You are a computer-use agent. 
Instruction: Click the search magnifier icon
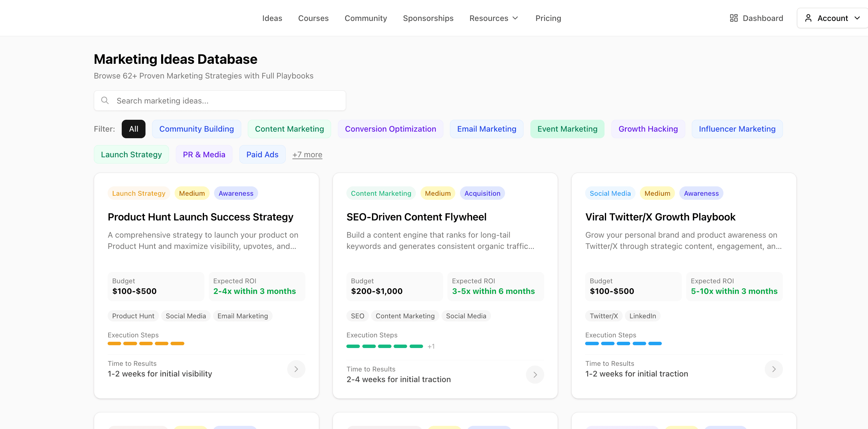click(x=105, y=100)
